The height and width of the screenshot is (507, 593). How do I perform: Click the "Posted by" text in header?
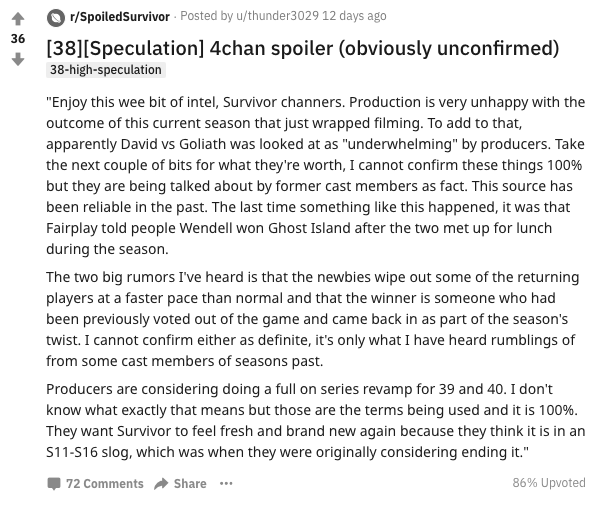[206, 16]
